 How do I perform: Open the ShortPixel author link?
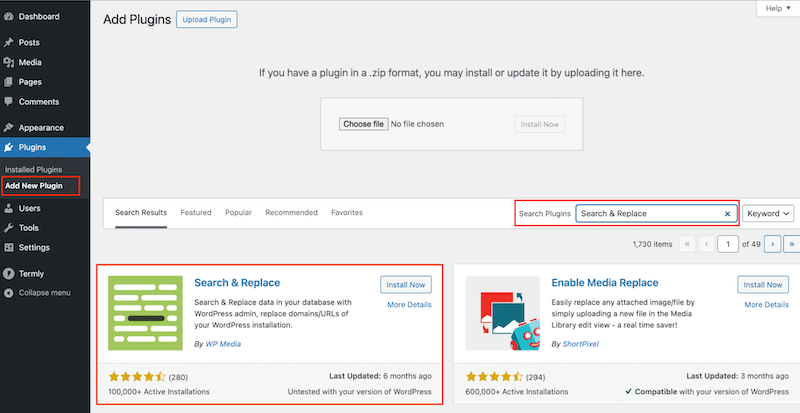click(581, 344)
